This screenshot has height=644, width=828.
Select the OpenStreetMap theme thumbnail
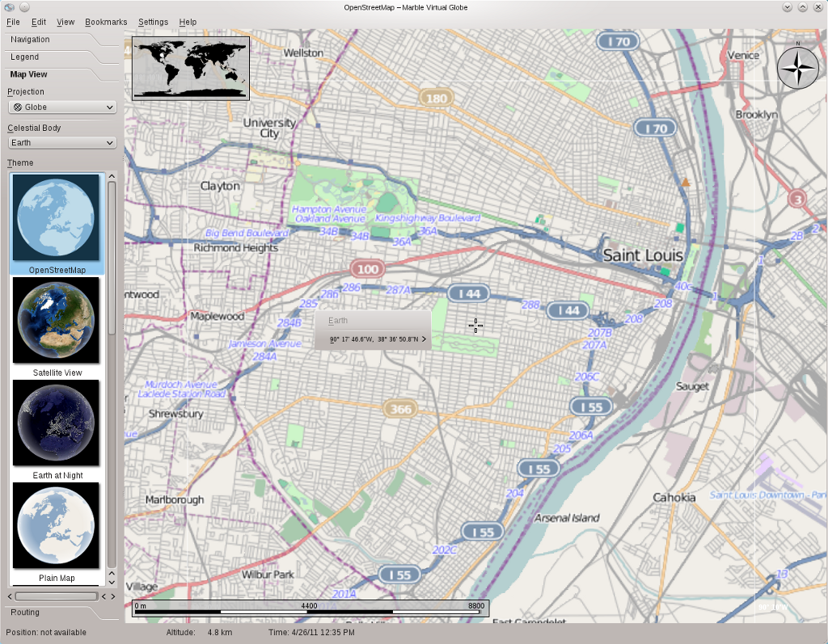pyautogui.click(x=56, y=217)
